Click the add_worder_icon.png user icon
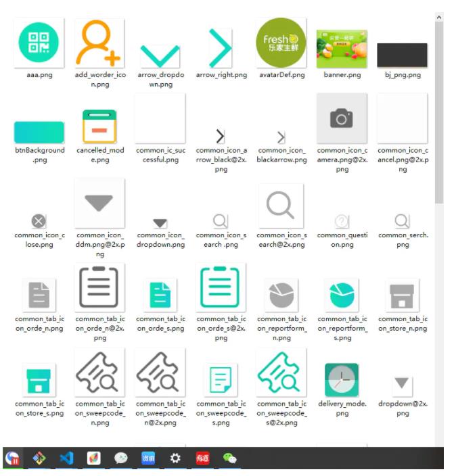456x476 pixels. tap(99, 44)
